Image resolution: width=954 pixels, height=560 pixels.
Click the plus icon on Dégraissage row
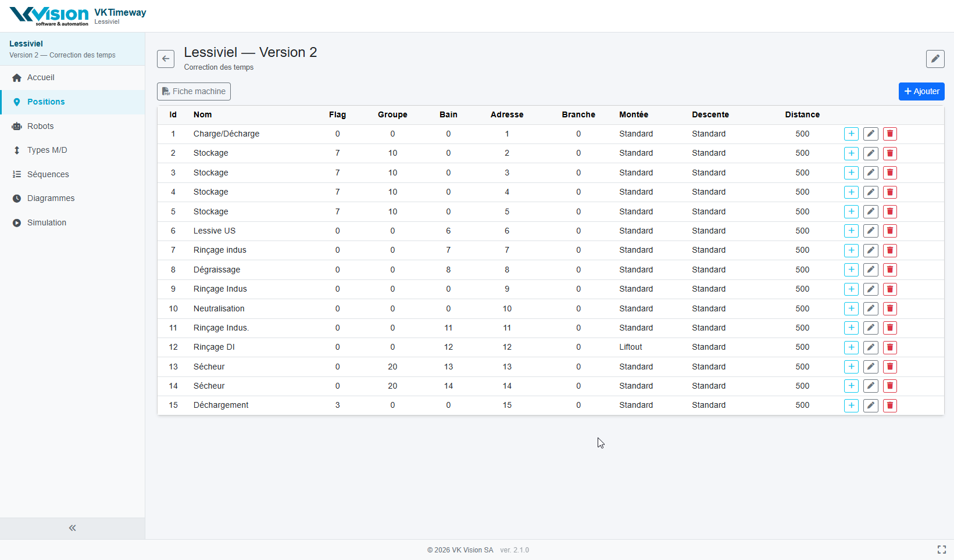(851, 270)
